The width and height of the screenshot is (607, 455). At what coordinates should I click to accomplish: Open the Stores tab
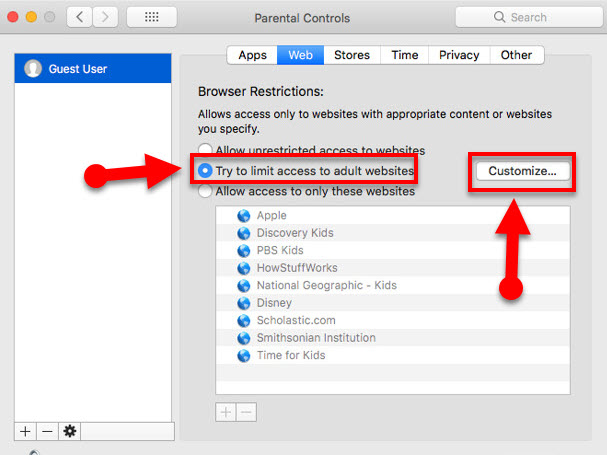coord(351,55)
